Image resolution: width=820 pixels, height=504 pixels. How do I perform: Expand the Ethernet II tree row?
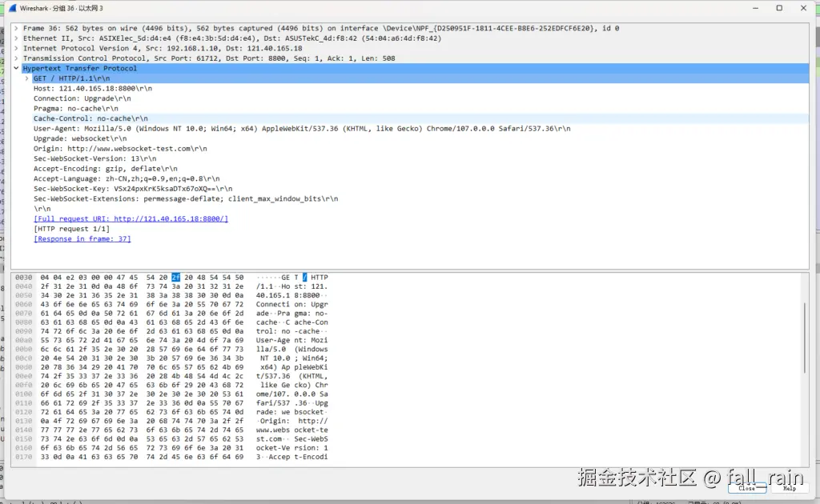16,38
